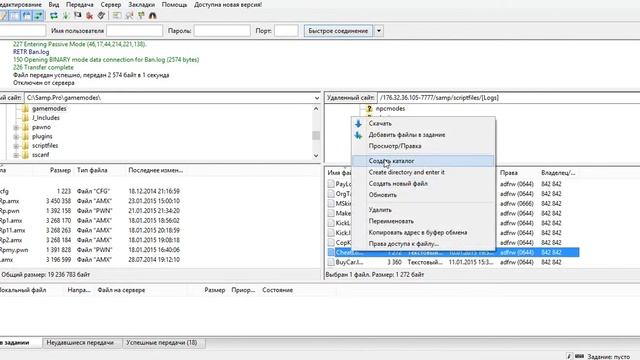Open the Доступна новая версия! menu

point(228,5)
